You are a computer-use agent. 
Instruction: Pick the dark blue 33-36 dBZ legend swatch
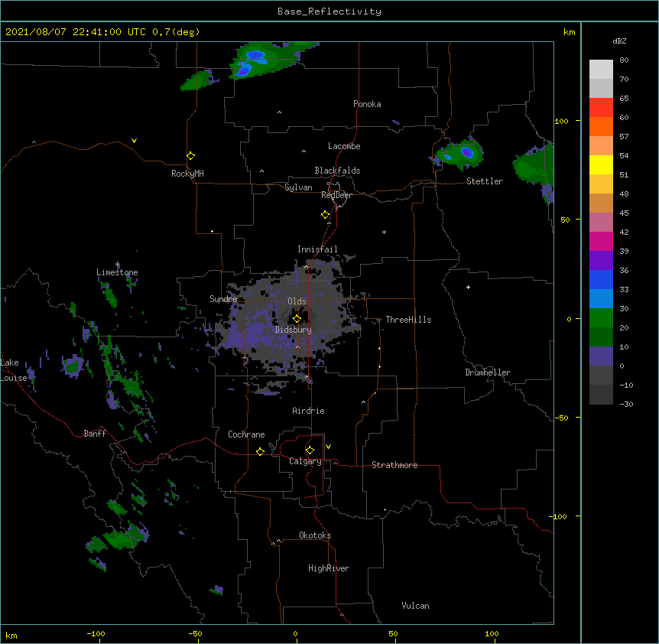(x=601, y=279)
